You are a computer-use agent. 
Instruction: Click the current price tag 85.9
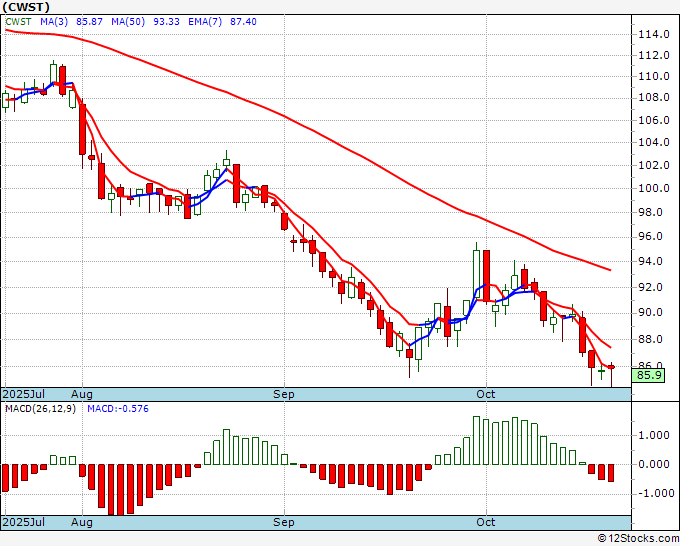[x=649, y=375]
